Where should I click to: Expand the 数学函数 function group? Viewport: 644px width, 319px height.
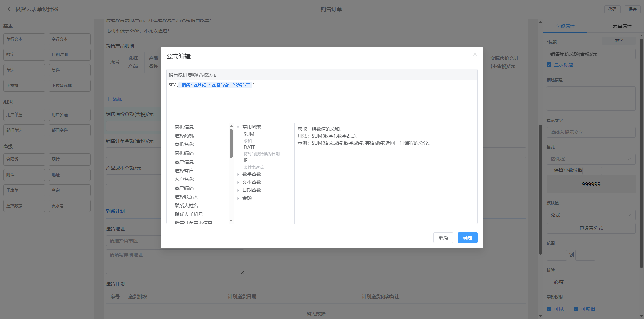pyautogui.click(x=238, y=174)
